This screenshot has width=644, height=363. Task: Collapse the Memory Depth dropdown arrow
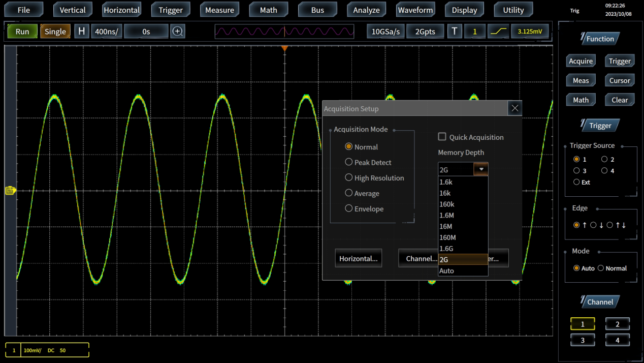[481, 169]
